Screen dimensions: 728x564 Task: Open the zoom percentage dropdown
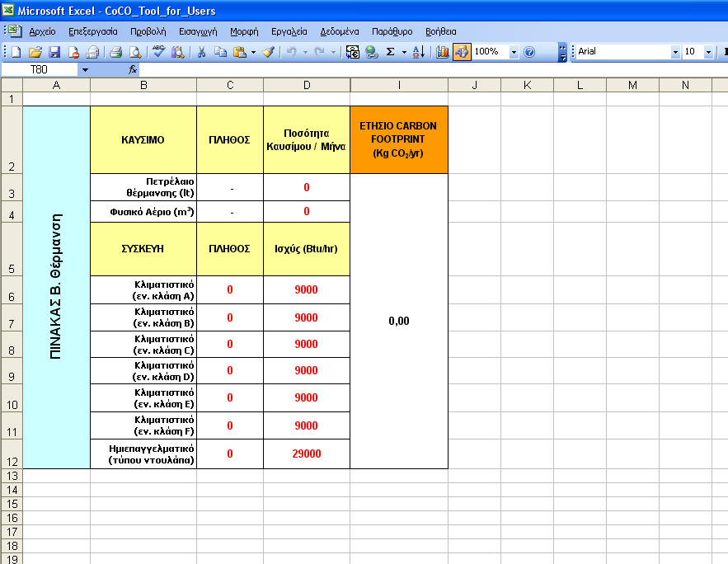click(x=514, y=52)
